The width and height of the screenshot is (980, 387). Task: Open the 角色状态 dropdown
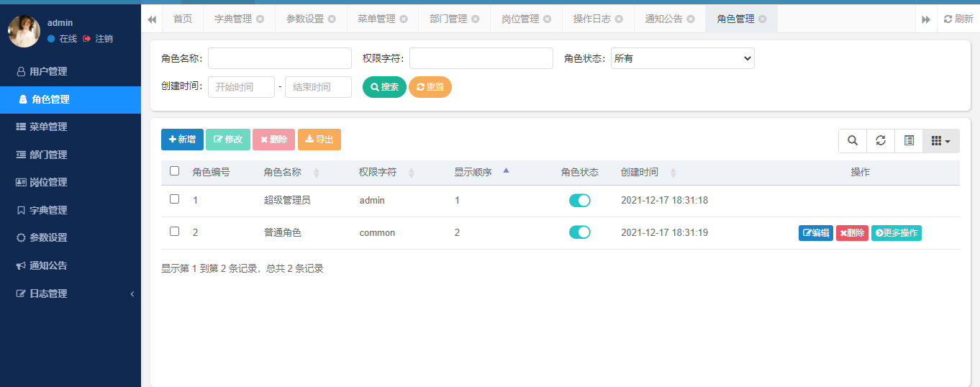coord(683,58)
